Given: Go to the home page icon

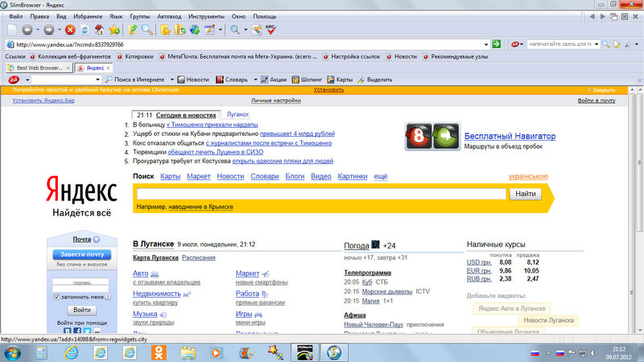Looking at the screenshot, I should click(99, 30).
